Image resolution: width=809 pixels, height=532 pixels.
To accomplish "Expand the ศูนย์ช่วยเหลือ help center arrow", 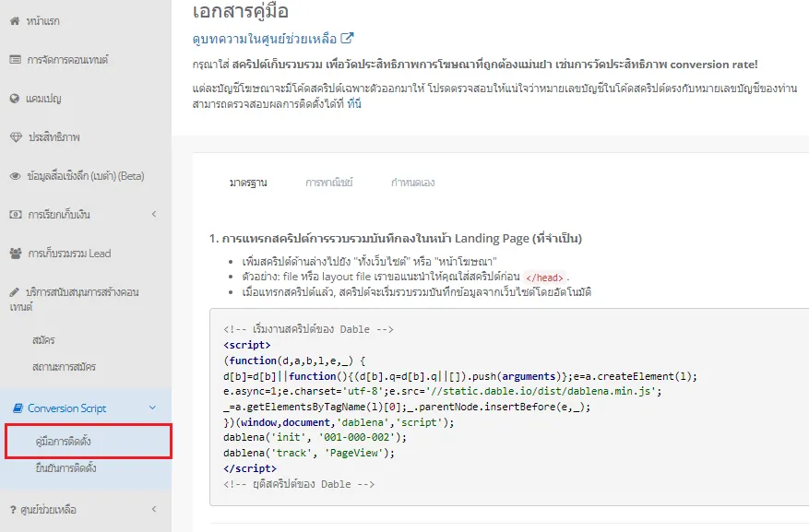I will coord(154,509).
